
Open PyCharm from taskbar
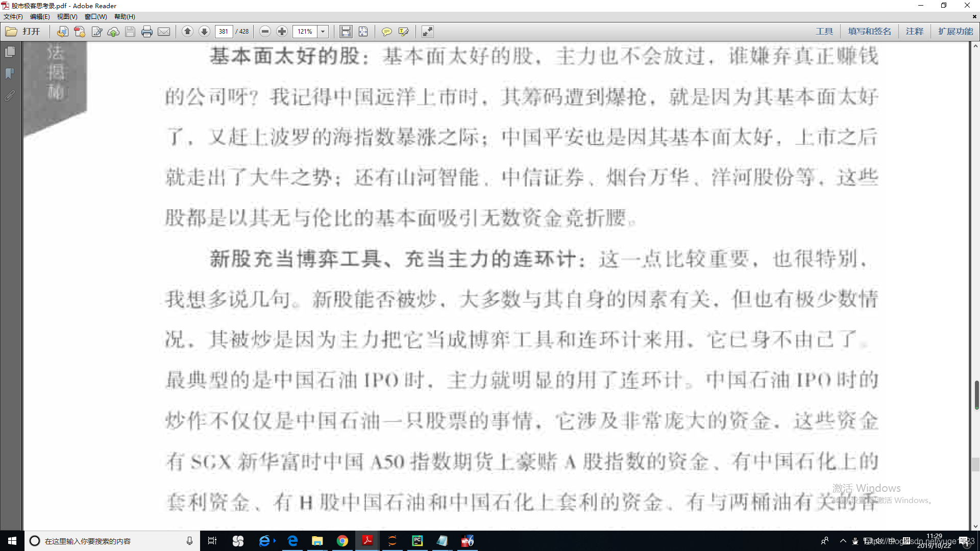418,541
